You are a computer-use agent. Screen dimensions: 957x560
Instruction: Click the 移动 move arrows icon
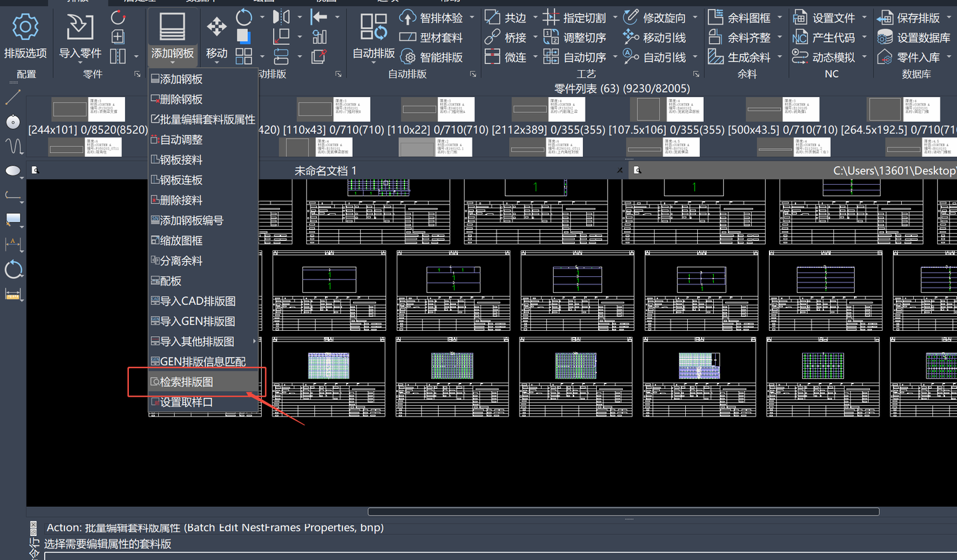(217, 27)
